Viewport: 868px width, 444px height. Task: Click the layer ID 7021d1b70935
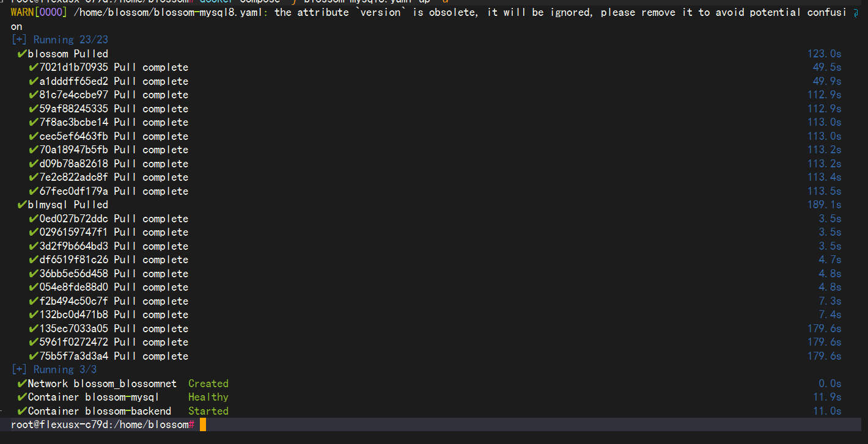74,67
